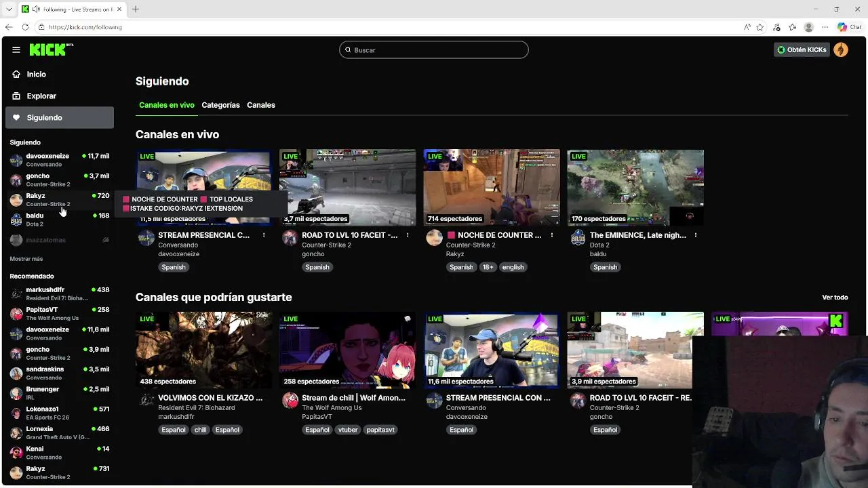
Task: Open three-dot options for NOCHE DE COUNTER card
Action: (x=552, y=235)
